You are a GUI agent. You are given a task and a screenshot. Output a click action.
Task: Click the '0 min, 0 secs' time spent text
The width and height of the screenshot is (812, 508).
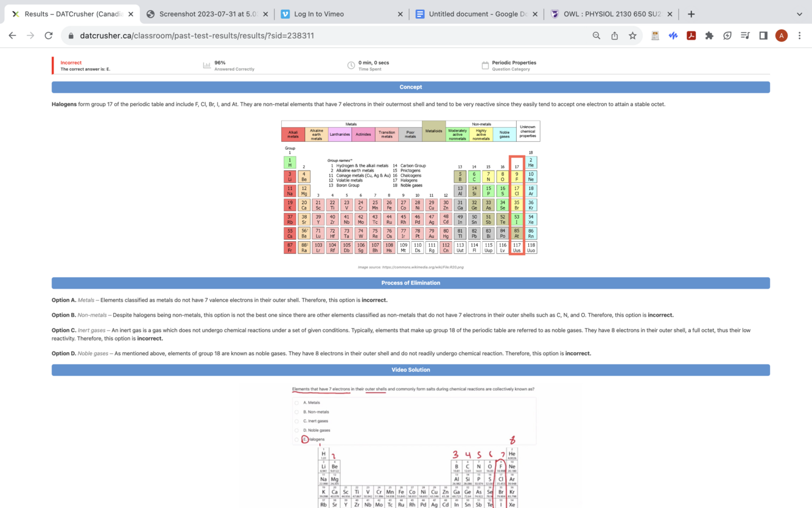pos(374,63)
